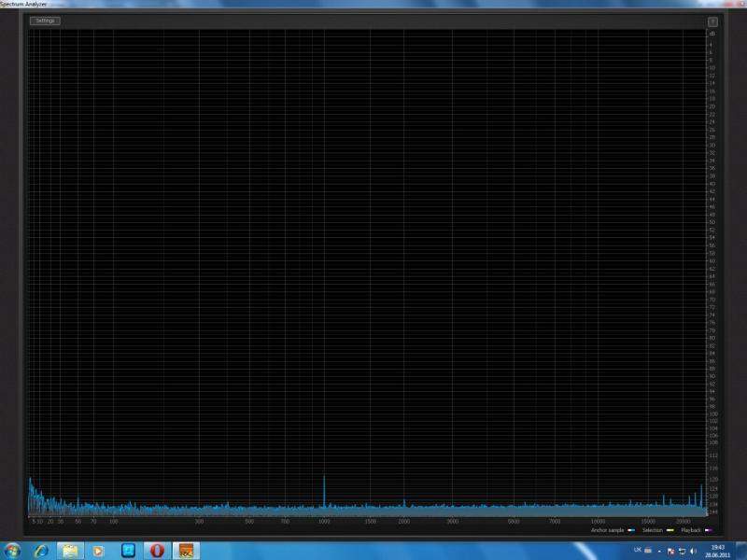Click the 10000 label on the frequency axis
747x560 pixels.
click(598, 522)
